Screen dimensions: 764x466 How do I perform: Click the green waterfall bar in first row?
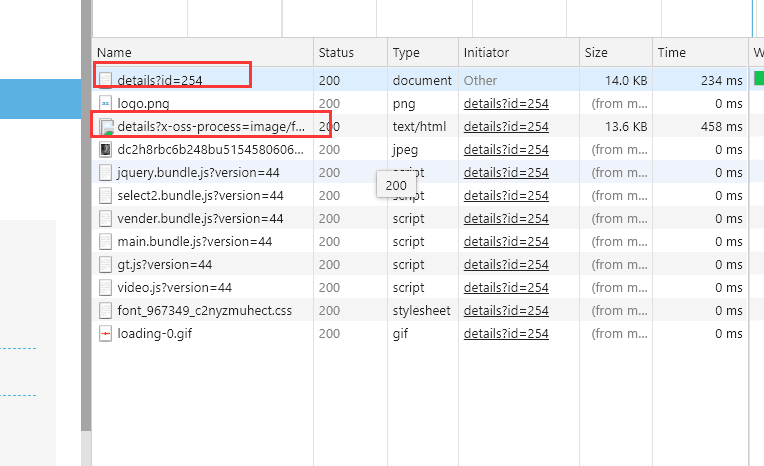(x=759, y=78)
